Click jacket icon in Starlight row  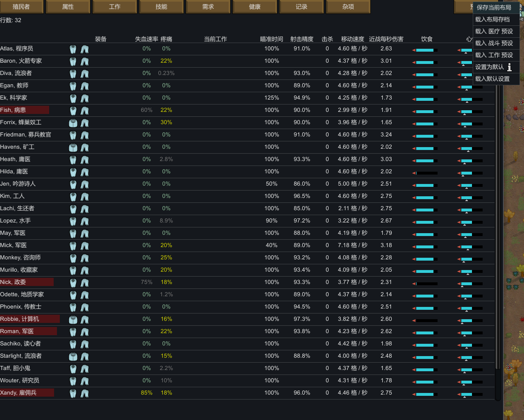point(73,356)
